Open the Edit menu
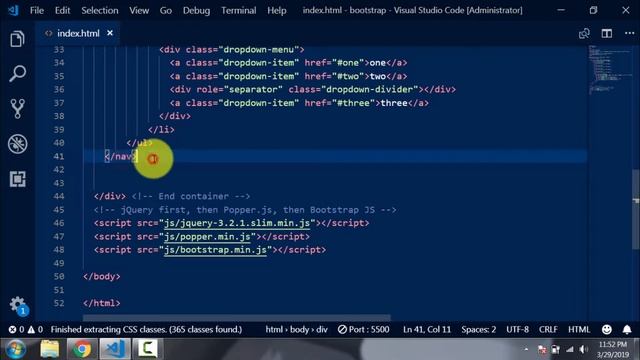Viewport: 640px width, 360px height. pyautogui.click(x=62, y=10)
